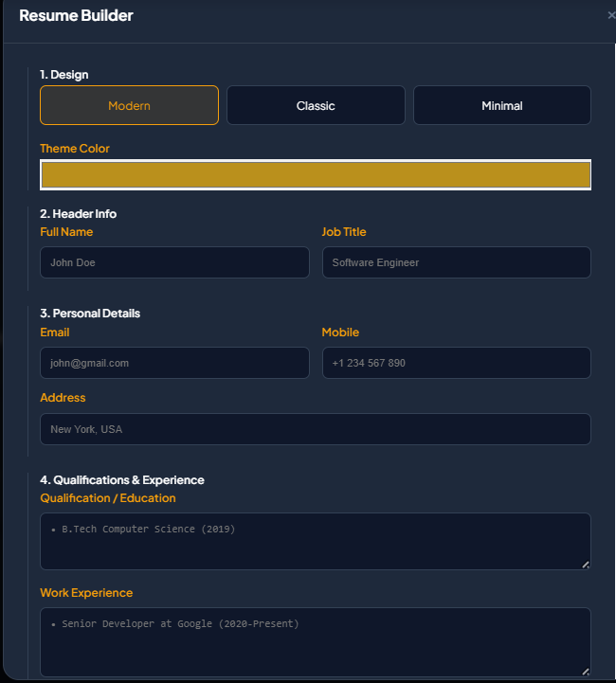Open the Theme Color picker swatch
This screenshot has width=616, height=683.
[316, 175]
